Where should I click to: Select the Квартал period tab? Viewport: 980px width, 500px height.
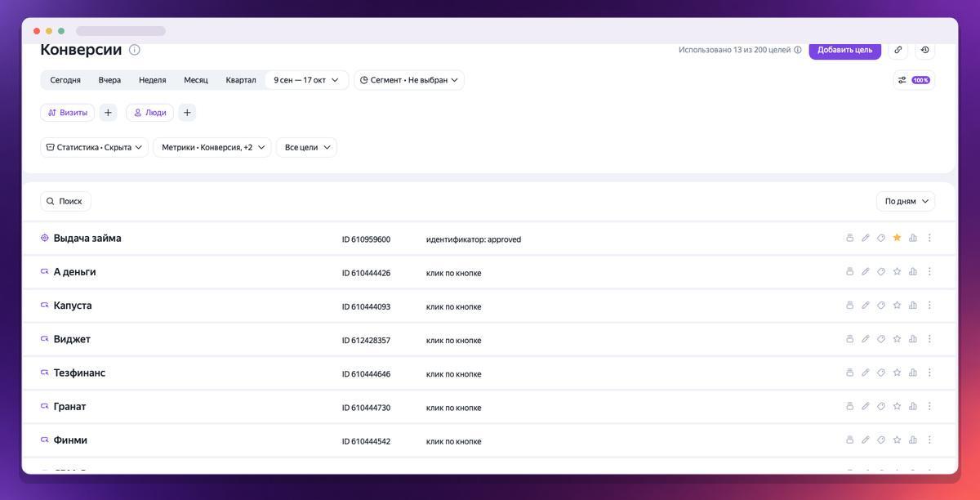tap(241, 80)
